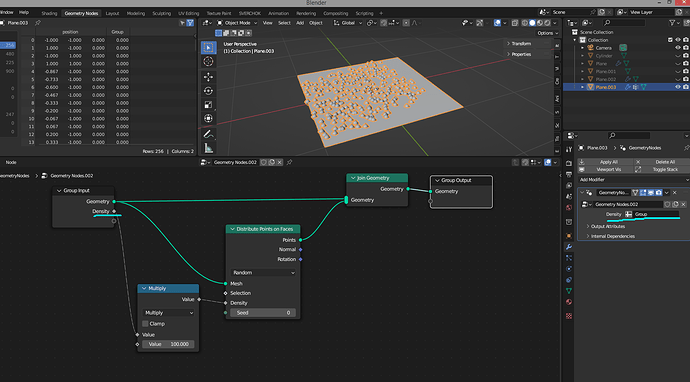
Task: Select the Select Box tool in viewport
Action: 209,47
